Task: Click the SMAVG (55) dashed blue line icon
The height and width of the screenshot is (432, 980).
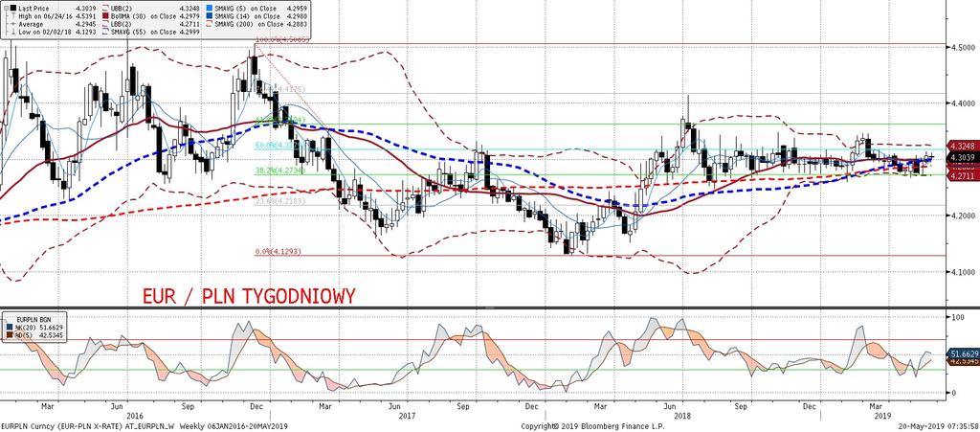Action: coord(105,32)
